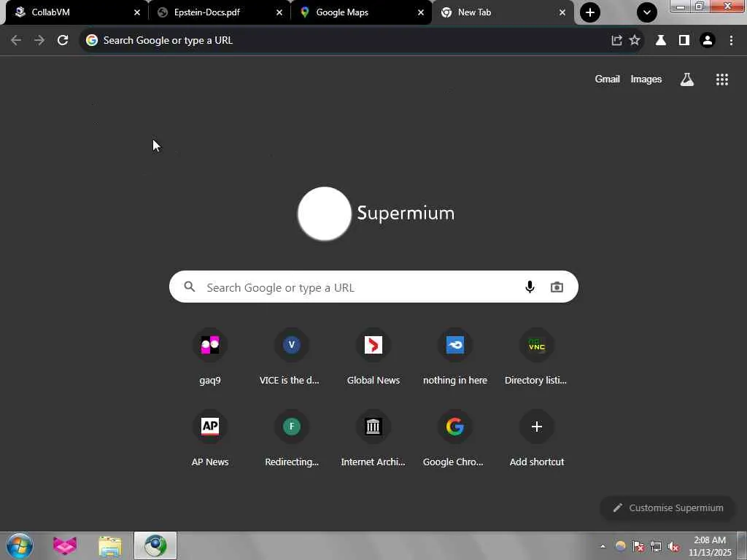Open the Redirecting shortcut tile

point(292,438)
